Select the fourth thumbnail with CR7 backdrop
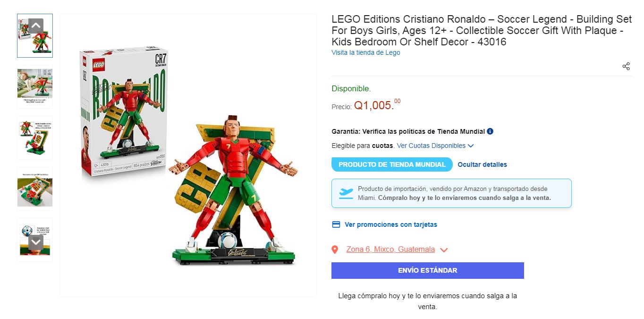The width and height of the screenshot is (644, 319). pyautogui.click(x=35, y=189)
